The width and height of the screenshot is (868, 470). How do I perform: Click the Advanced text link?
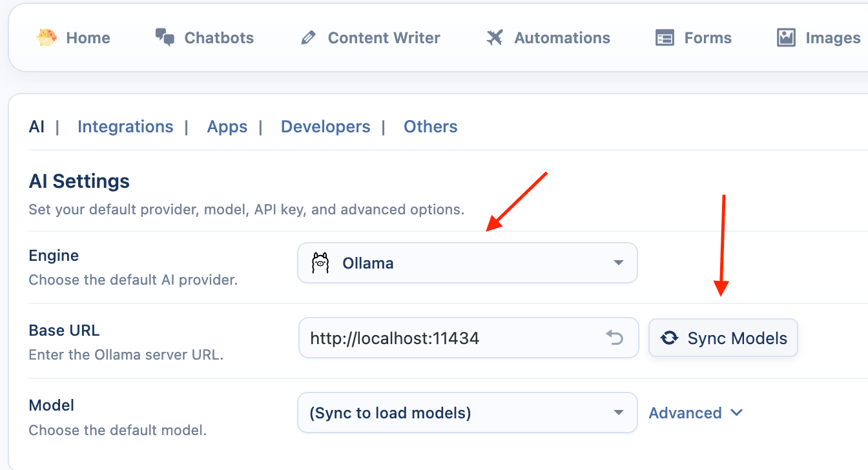click(x=685, y=413)
